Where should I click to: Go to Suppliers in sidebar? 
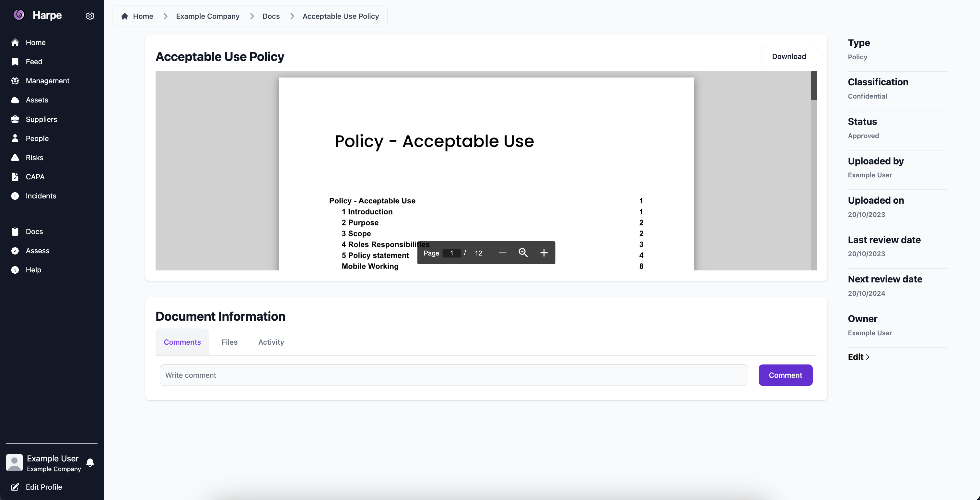coord(41,119)
